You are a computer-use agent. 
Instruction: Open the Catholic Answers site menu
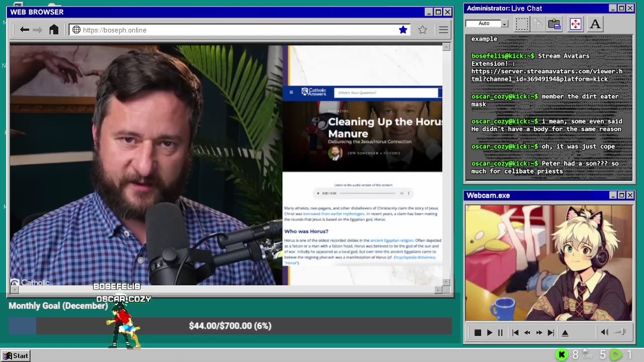pyautogui.click(x=291, y=92)
